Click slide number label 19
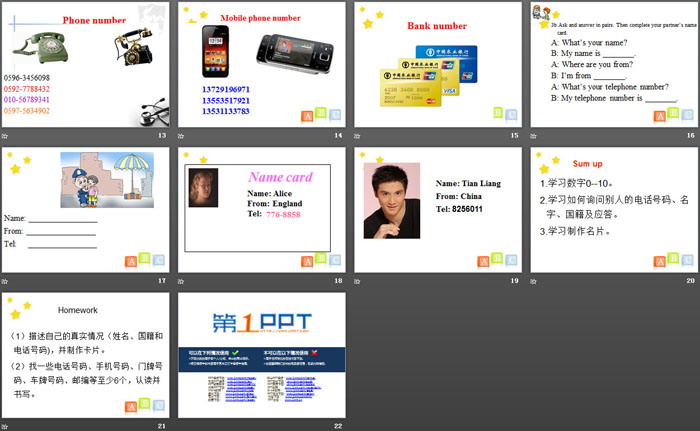700x431 pixels. pyautogui.click(x=515, y=280)
